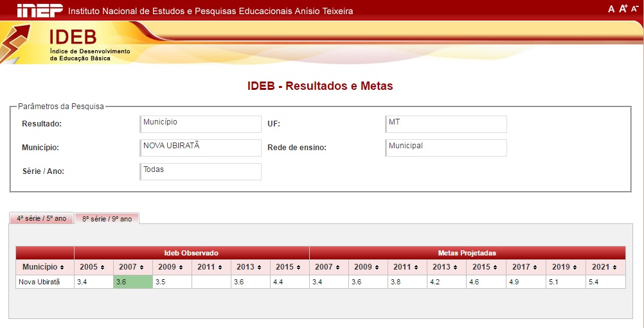Click the 2009 projected meta 3.6
644x328 pixels.
[x=368, y=282]
